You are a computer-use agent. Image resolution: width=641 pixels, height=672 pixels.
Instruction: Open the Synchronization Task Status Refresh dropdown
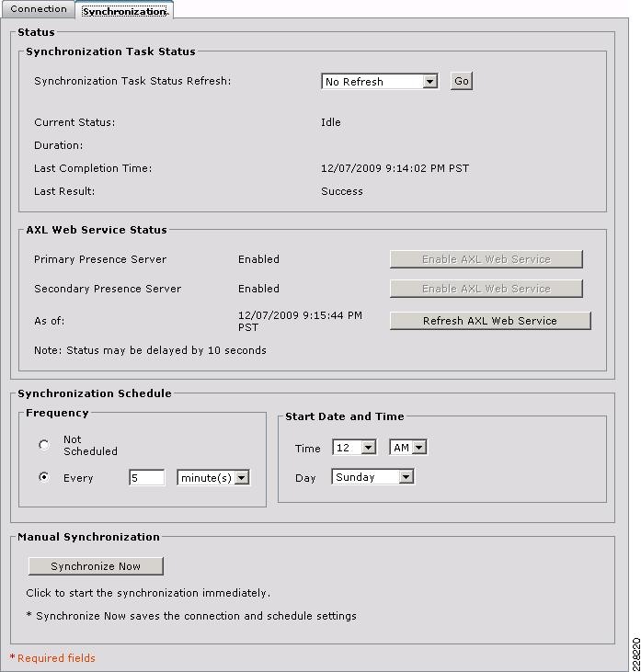pos(380,81)
